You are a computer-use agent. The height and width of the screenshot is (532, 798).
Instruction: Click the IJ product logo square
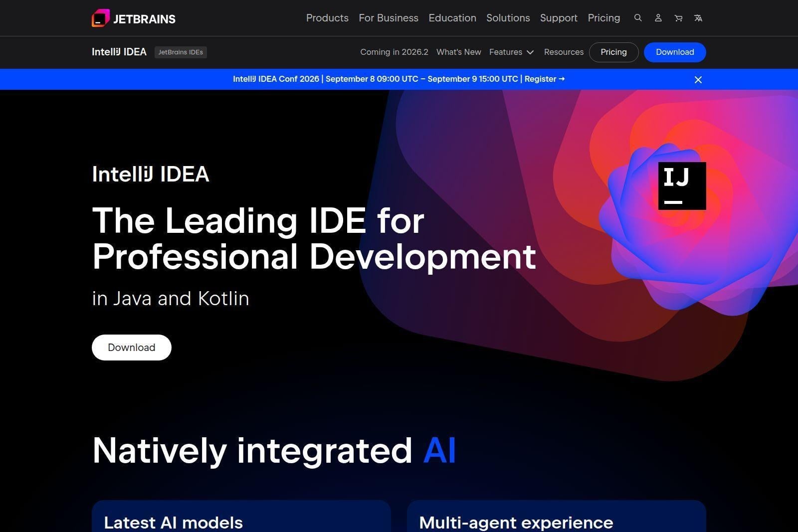coord(682,186)
